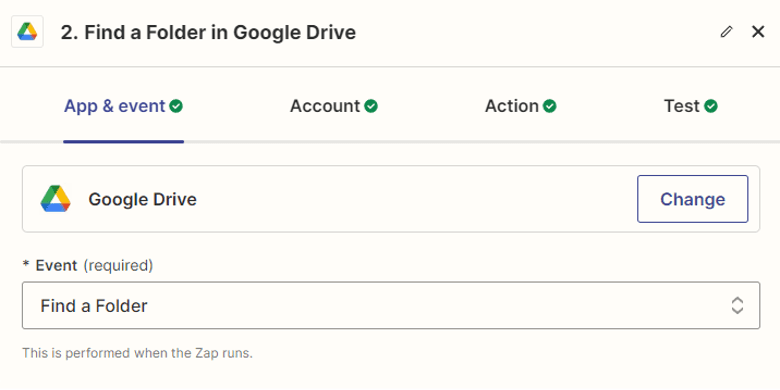Switch to the Action tab

(520, 106)
